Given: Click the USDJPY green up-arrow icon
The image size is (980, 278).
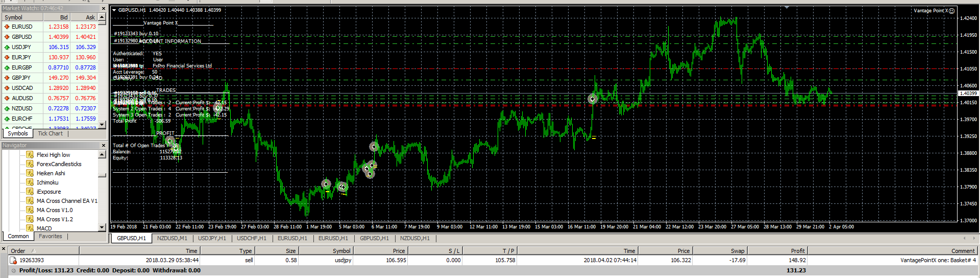Looking at the screenshot, I should (x=7, y=47).
